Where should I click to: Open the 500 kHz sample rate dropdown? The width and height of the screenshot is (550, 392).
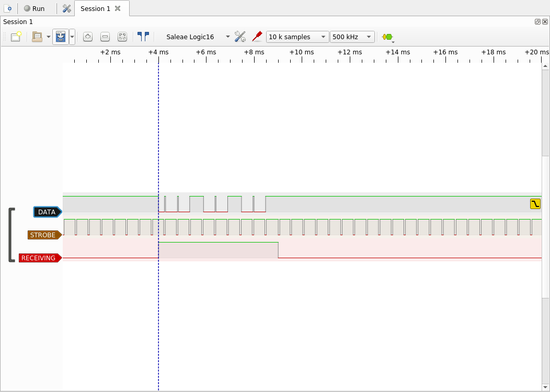(352, 37)
